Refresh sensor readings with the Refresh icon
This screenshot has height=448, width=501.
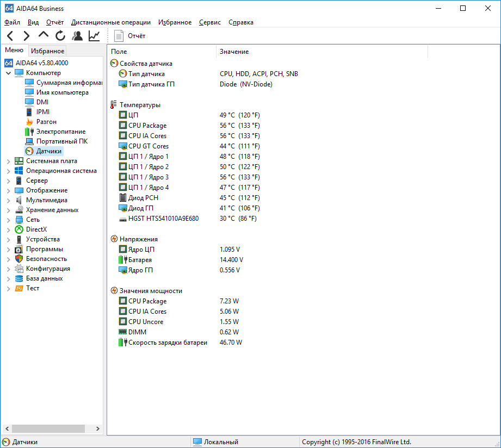(60, 36)
